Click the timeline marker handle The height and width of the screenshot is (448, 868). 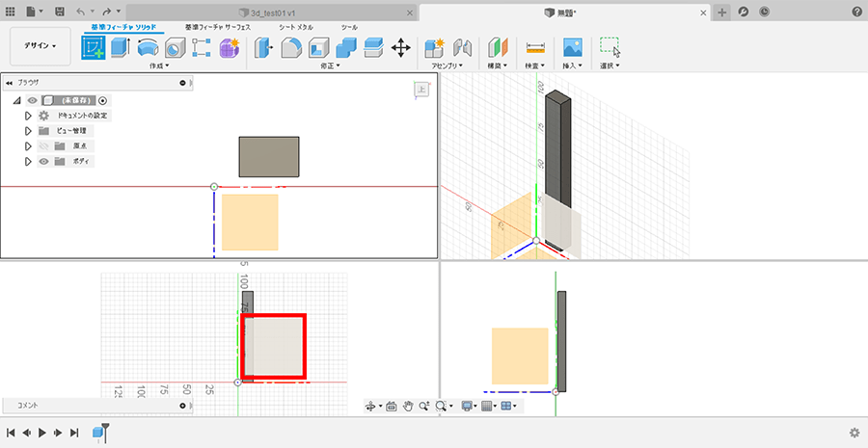(105, 427)
